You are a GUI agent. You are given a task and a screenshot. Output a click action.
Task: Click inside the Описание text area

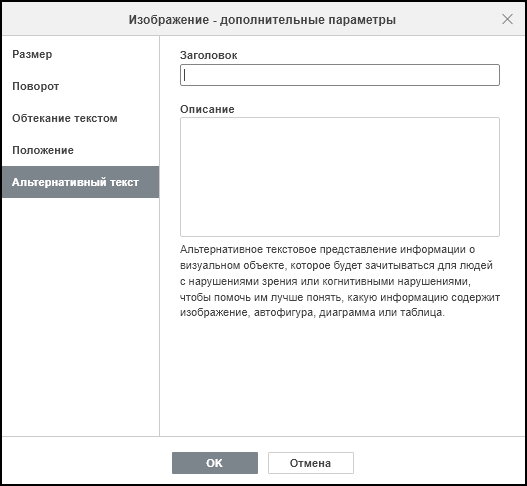click(x=340, y=177)
